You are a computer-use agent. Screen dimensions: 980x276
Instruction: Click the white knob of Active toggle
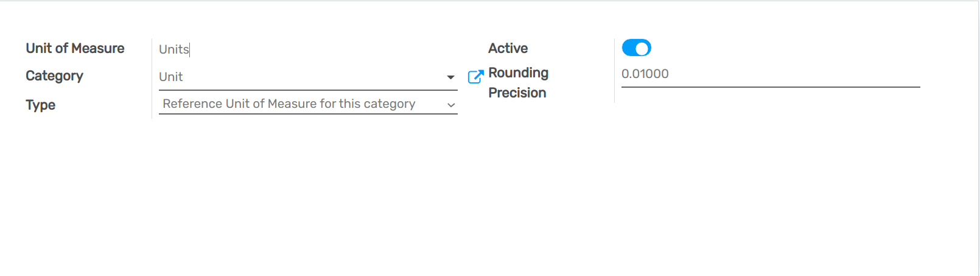[642, 48]
